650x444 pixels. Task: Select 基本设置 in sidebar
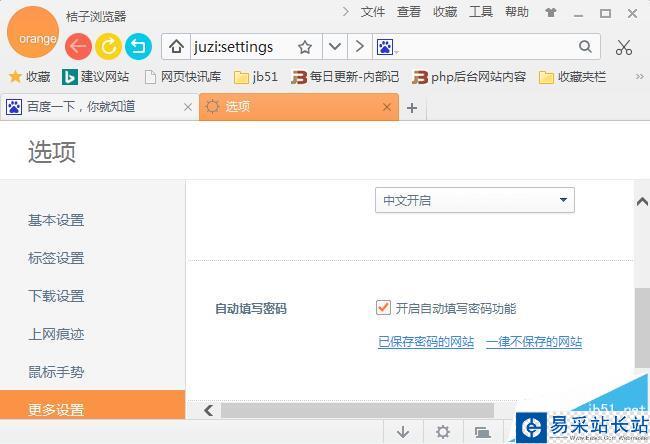56,220
